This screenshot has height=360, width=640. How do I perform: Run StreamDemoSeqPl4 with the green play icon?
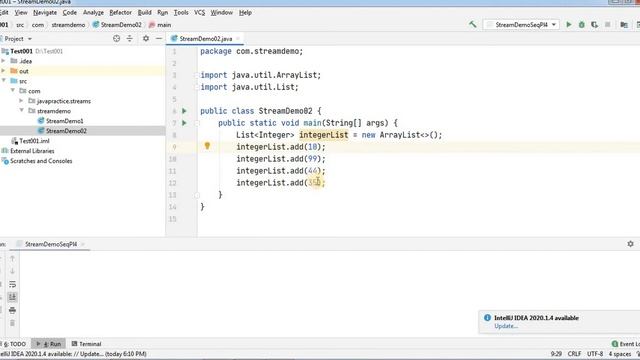click(569, 24)
